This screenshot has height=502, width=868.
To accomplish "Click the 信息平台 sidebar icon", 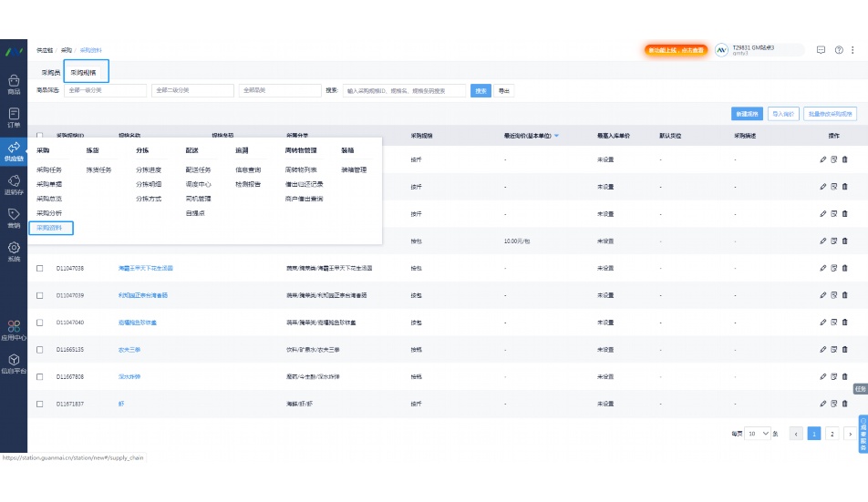I will [x=14, y=364].
